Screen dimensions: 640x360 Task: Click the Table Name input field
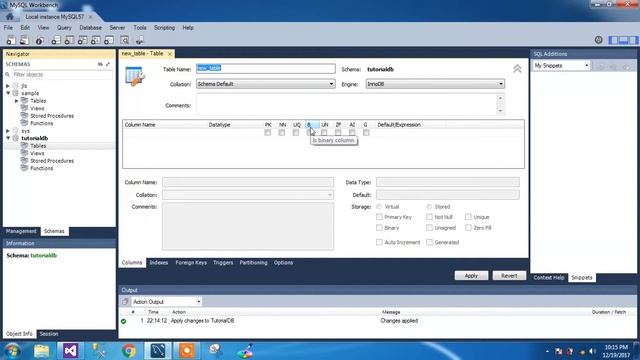tap(265, 69)
